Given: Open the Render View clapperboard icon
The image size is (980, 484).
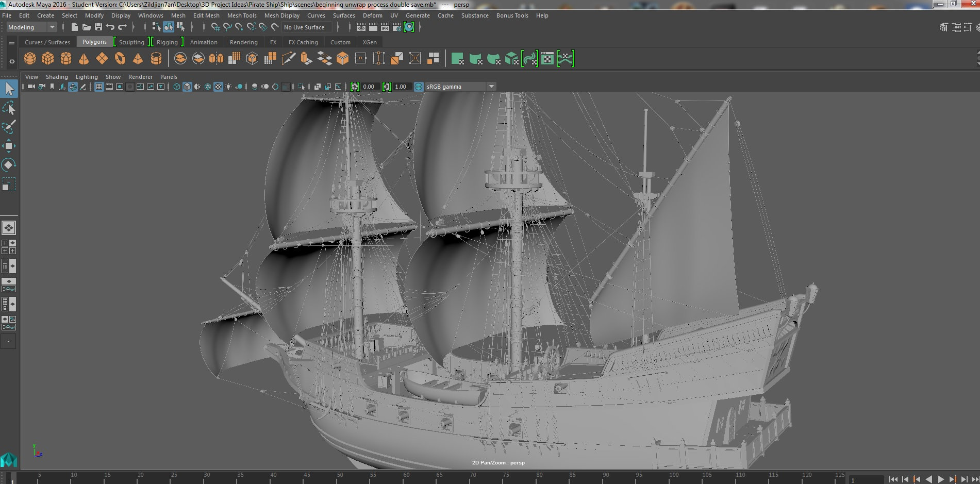Looking at the screenshot, I should coord(361,27).
